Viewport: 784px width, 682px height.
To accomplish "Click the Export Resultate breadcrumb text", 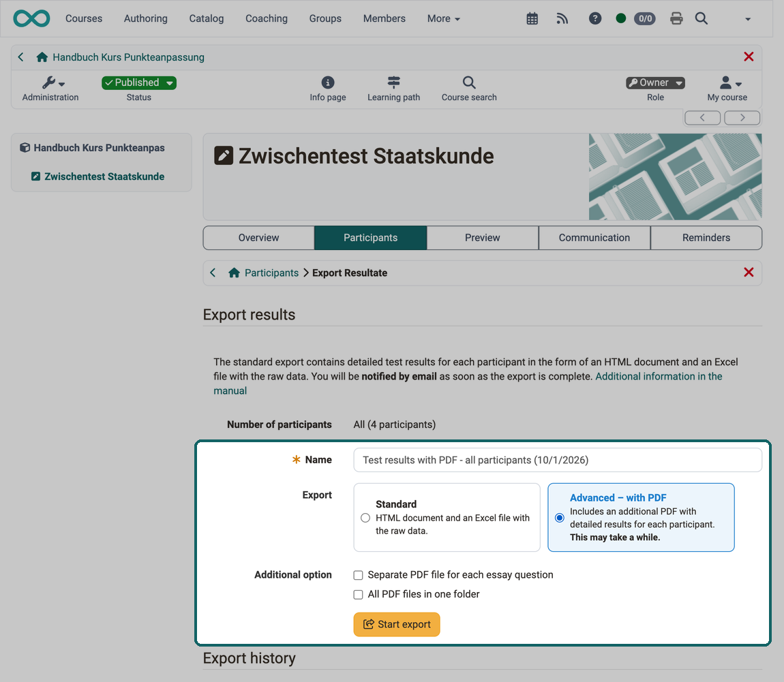I will [350, 273].
